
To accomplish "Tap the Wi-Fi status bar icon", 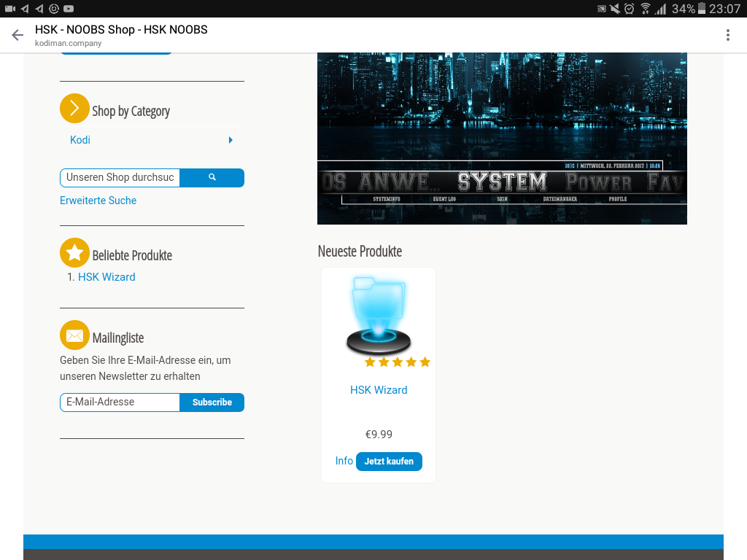I will (645, 9).
